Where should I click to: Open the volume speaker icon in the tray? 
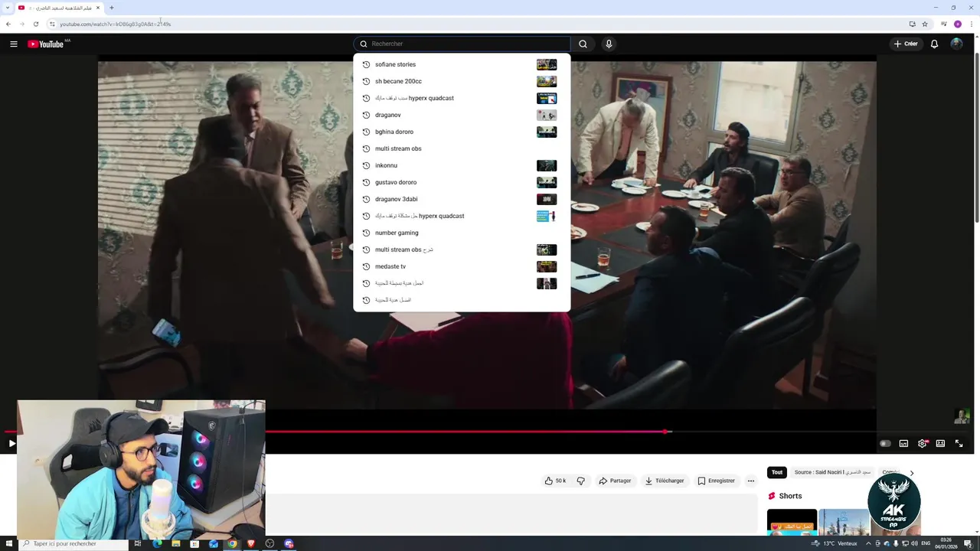pyautogui.click(x=914, y=543)
